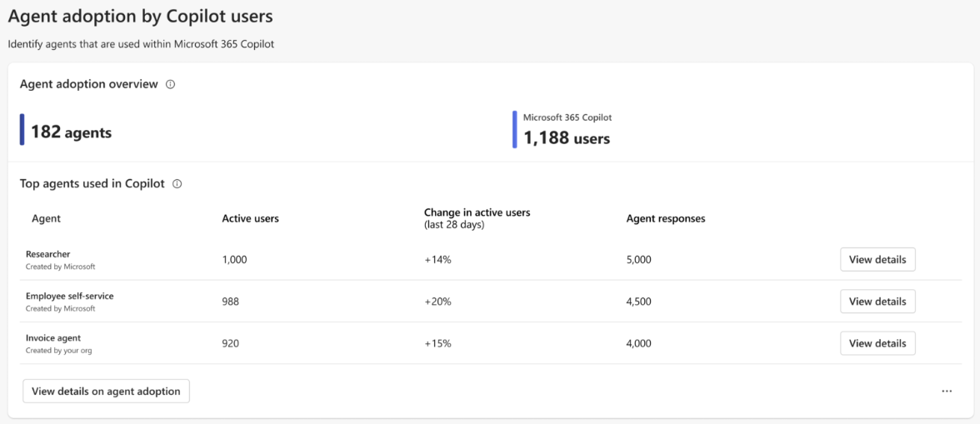Viewport: 980px width, 424px height.
Task: Click View details for Invoice agent
Action: (877, 343)
